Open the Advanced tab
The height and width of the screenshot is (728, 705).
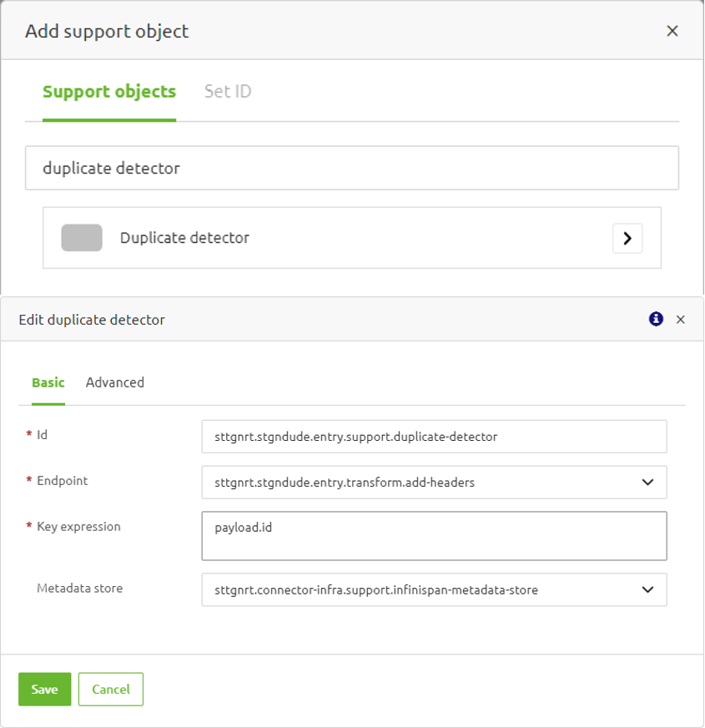click(x=114, y=382)
